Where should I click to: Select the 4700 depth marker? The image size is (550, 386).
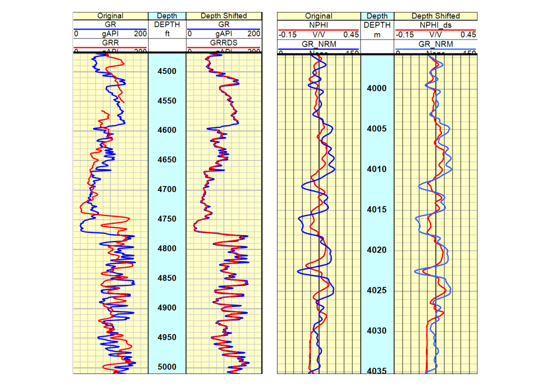167,189
